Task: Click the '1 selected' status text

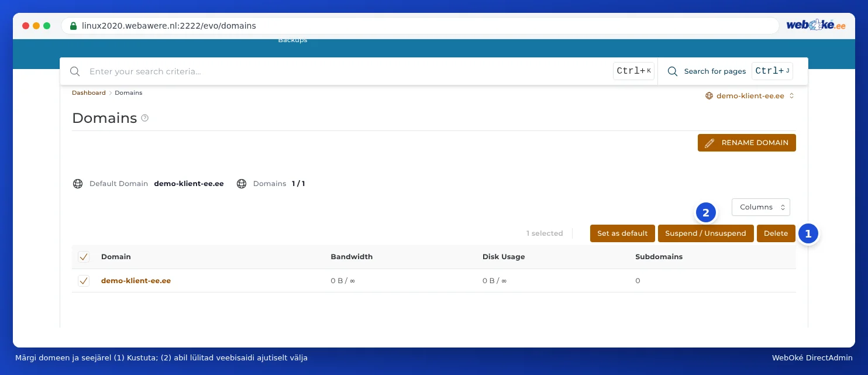Action: [545, 233]
